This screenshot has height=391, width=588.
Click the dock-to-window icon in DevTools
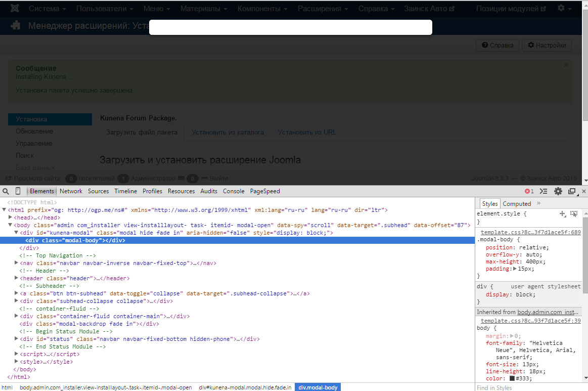pos(572,191)
